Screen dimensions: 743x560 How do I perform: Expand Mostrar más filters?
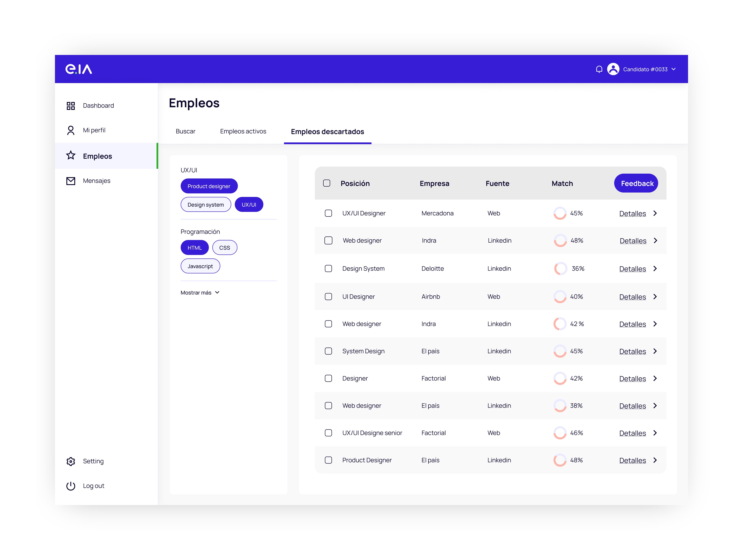click(200, 293)
